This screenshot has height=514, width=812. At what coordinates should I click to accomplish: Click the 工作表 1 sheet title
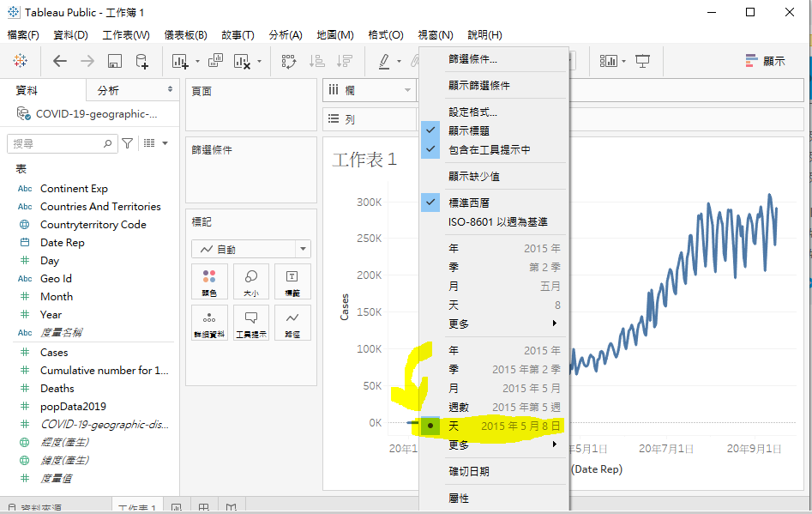pos(364,159)
